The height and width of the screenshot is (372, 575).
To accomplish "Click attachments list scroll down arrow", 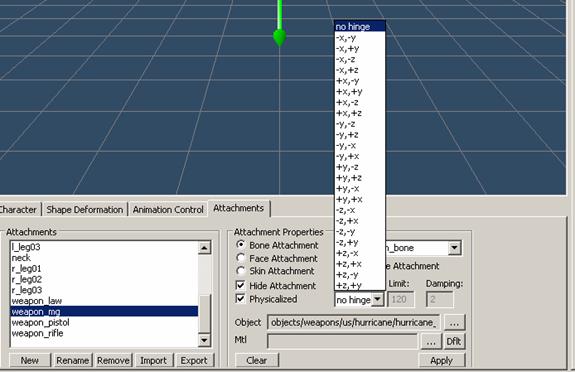I will pos(204,340).
